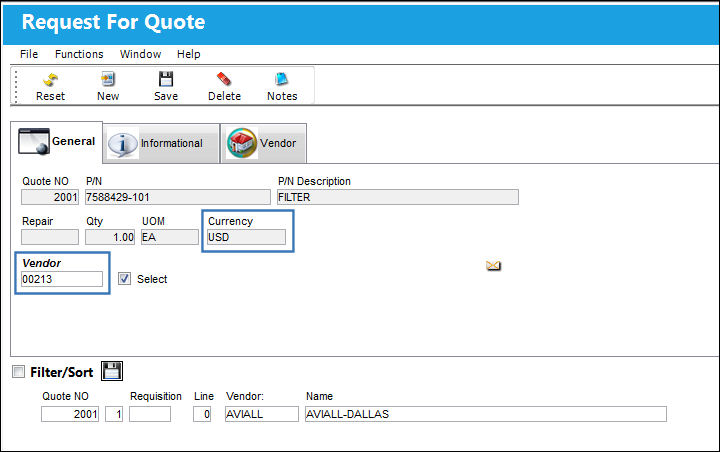Click the Delete eraser icon
The image size is (720, 452).
coord(224,79)
